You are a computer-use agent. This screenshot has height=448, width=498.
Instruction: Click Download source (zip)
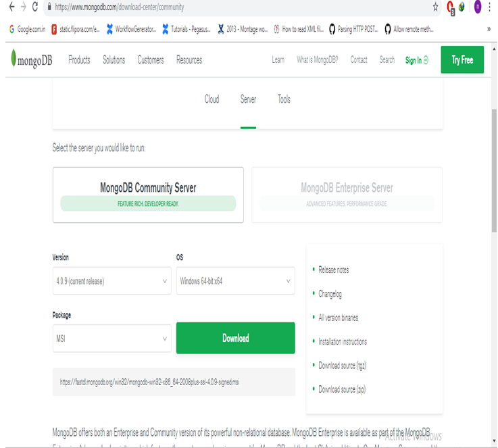[342, 390]
